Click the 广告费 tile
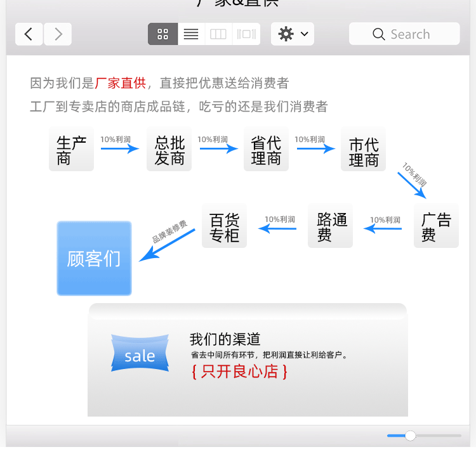The width and height of the screenshot is (476, 454). pos(436,226)
